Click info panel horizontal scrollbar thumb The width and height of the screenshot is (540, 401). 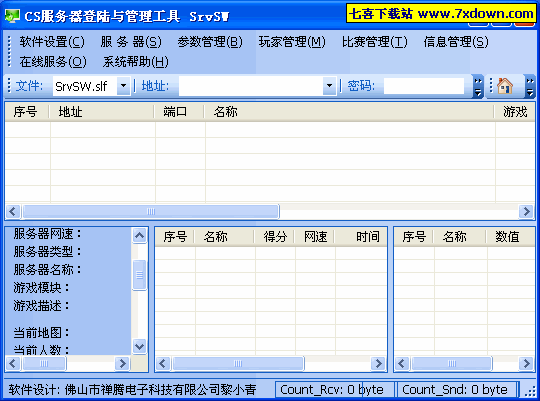click(x=44, y=363)
